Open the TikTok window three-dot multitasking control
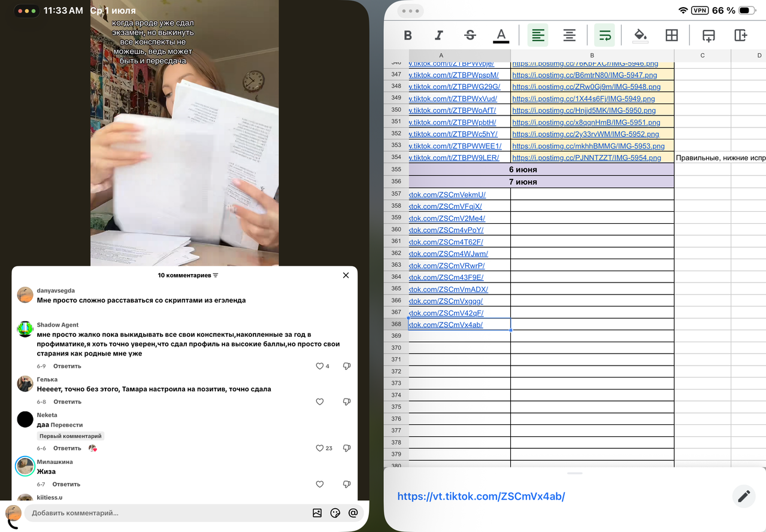This screenshot has width=766, height=532. (x=26, y=11)
